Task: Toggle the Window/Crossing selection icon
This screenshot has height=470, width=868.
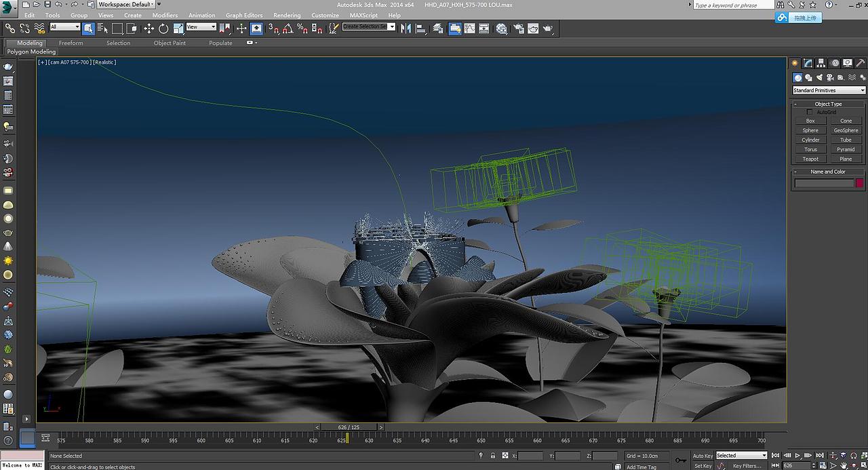Action: click(x=132, y=28)
